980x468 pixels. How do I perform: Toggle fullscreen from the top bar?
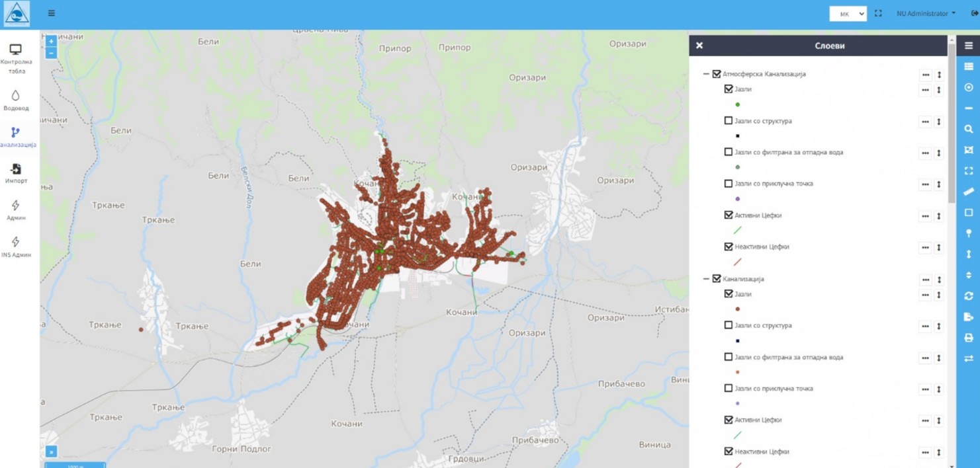click(878, 13)
